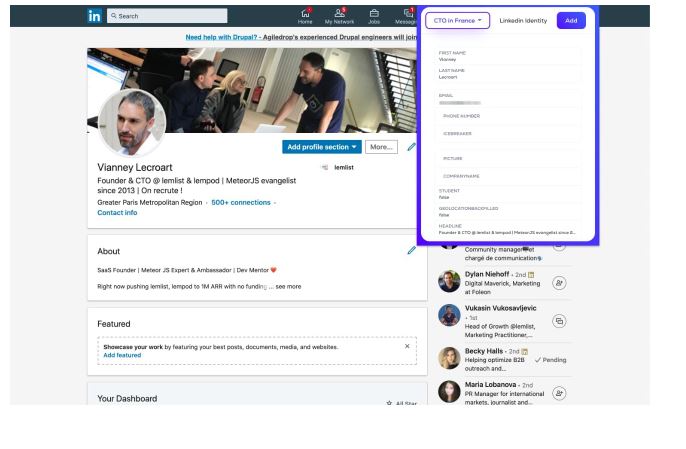
Task: Click the All Star dashboard badge
Action: tap(402, 403)
